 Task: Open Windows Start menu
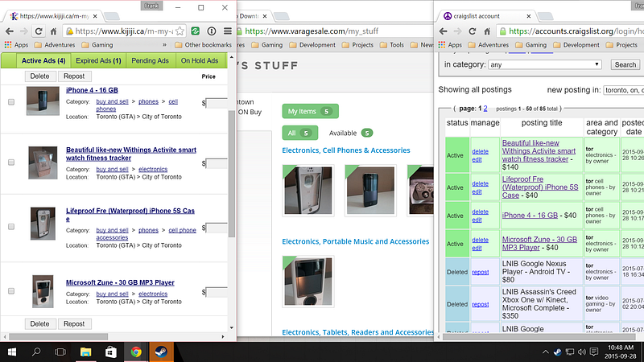(x=12, y=352)
